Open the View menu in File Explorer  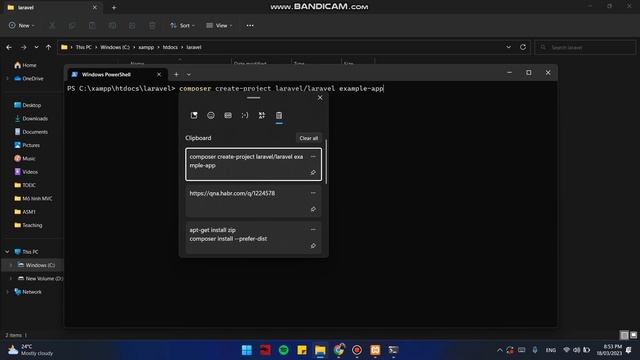(x=219, y=25)
